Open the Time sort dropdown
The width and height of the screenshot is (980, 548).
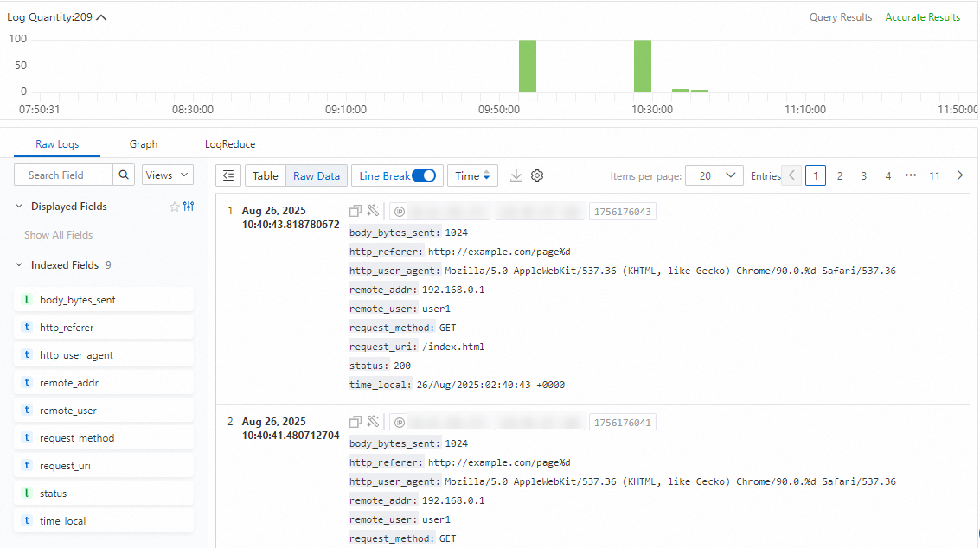click(472, 175)
